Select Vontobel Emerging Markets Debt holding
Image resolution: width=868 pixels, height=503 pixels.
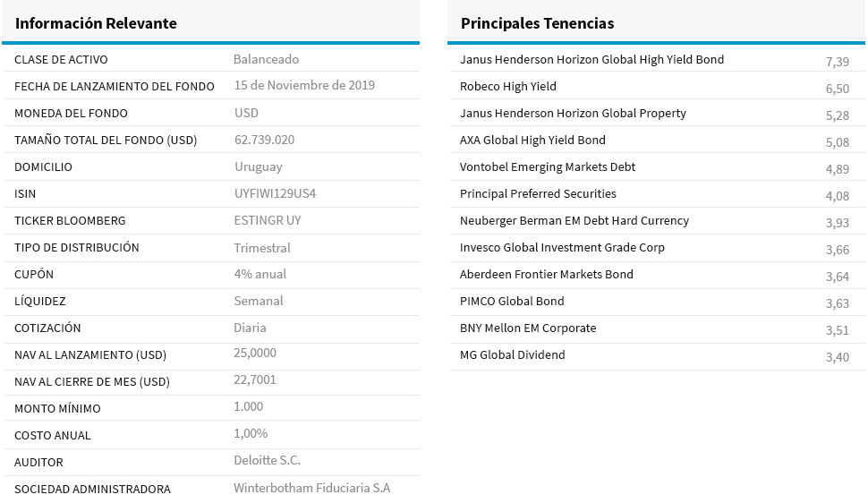click(548, 167)
